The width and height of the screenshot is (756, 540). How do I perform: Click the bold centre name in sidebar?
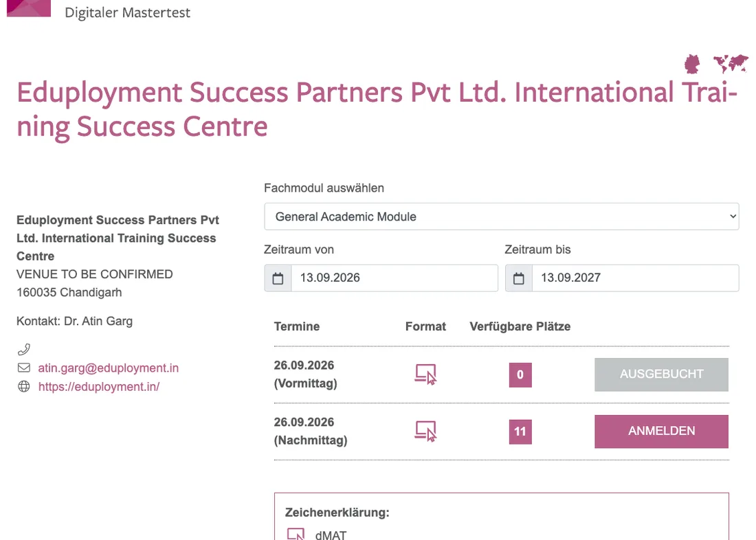click(118, 238)
